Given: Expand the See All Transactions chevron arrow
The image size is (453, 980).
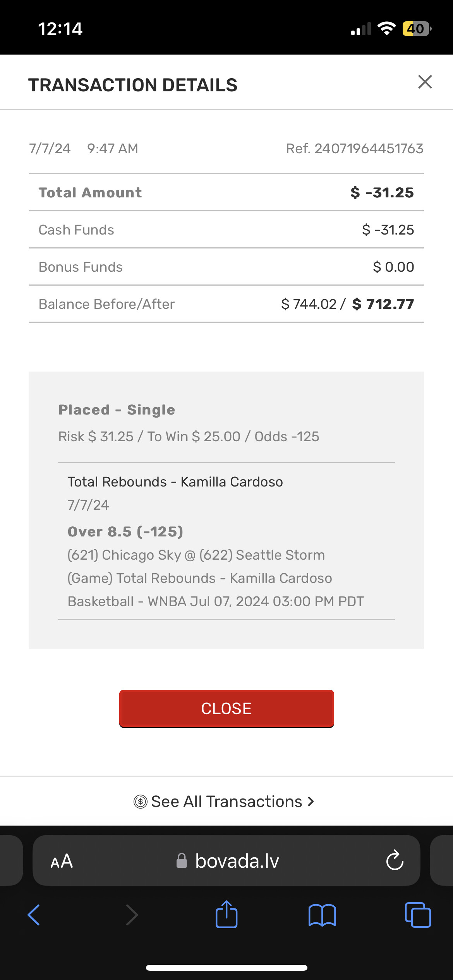Looking at the screenshot, I should point(311,801).
